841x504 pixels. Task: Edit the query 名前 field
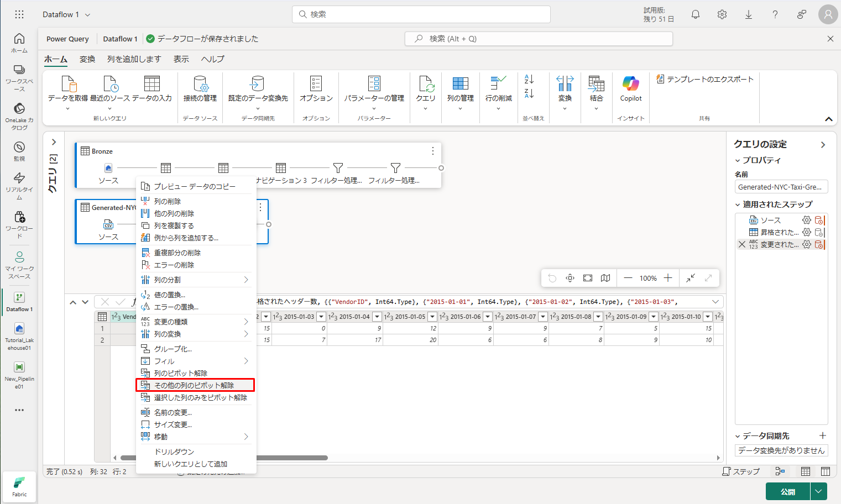(x=781, y=187)
